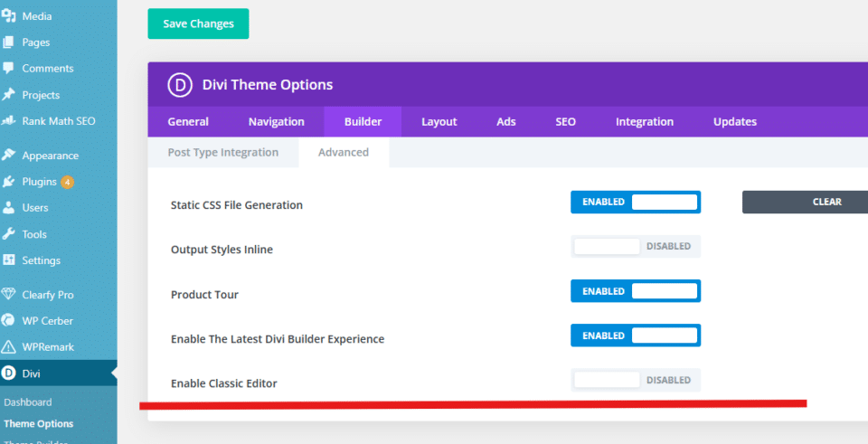Click the Projects pin icon
This screenshot has width=868, height=444.
[8, 95]
